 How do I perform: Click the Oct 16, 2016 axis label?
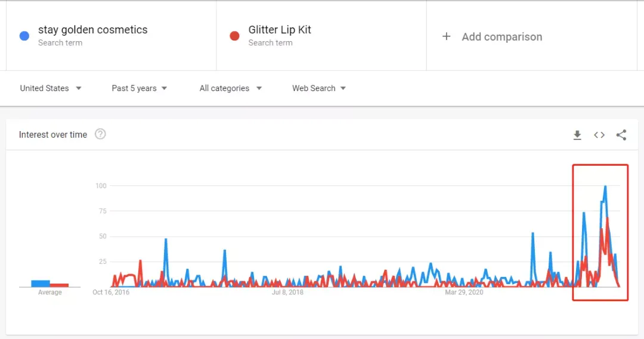111,292
